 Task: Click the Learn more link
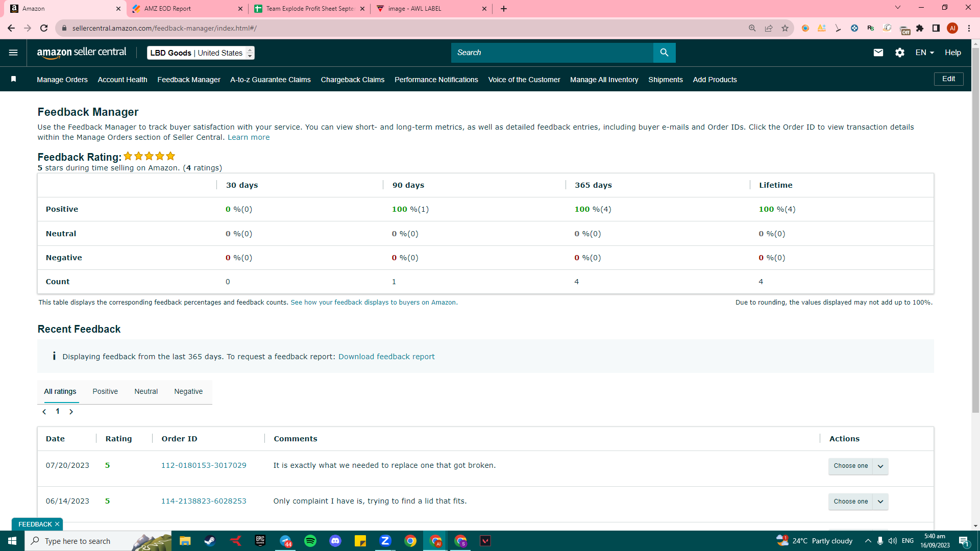[x=249, y=137]
